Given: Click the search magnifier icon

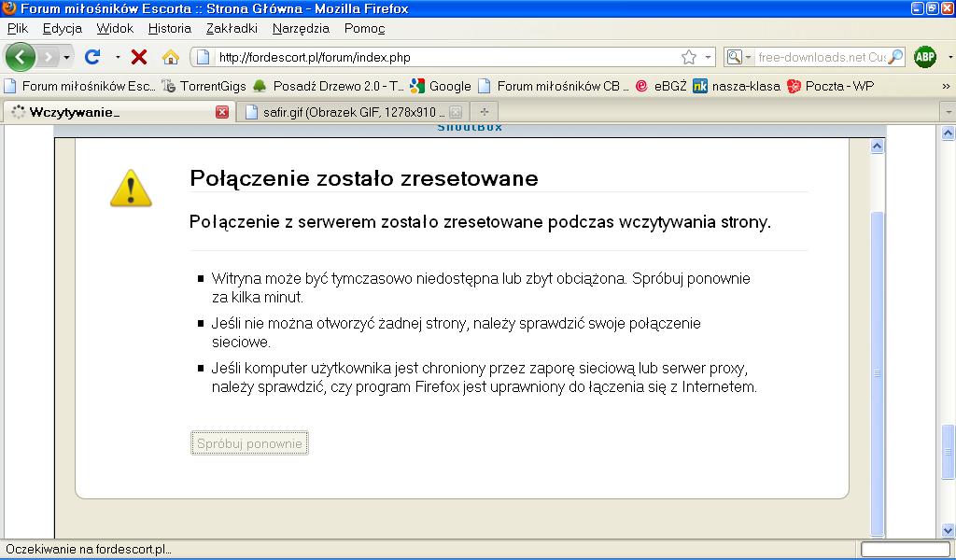Looking at the screenshot, I should click(895, 57).
